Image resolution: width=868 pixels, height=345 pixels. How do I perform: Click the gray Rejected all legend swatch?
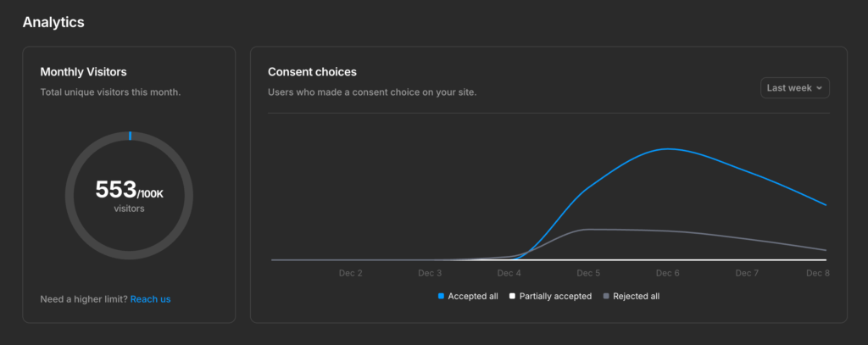point(605,297)
